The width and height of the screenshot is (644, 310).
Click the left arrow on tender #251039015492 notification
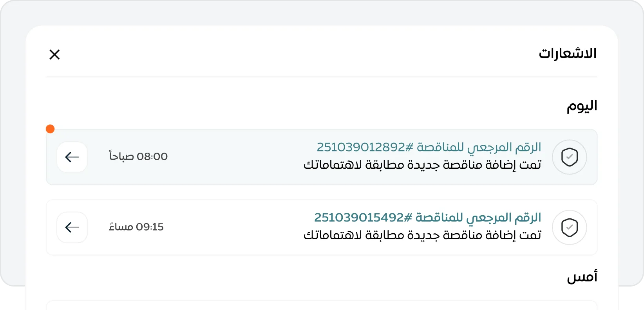pyautogui.click(x=72, y=227)
